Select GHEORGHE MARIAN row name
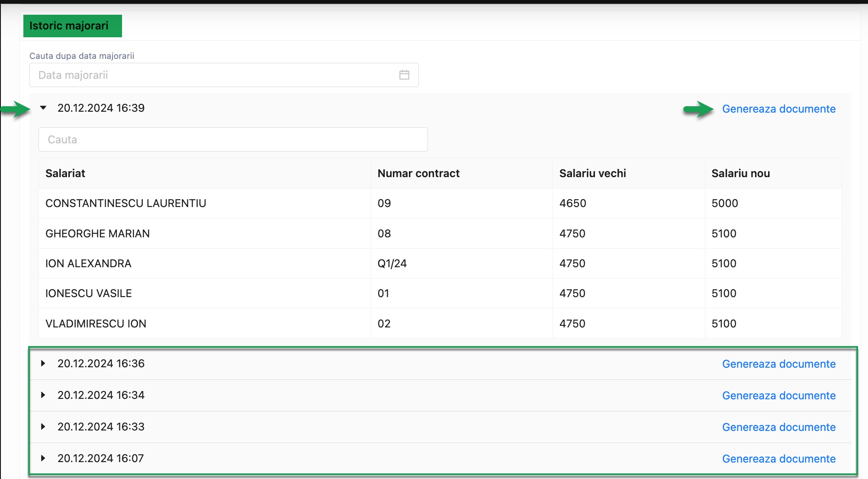The width and height of the screenshot is (868, 479). (x=97, y=233)
